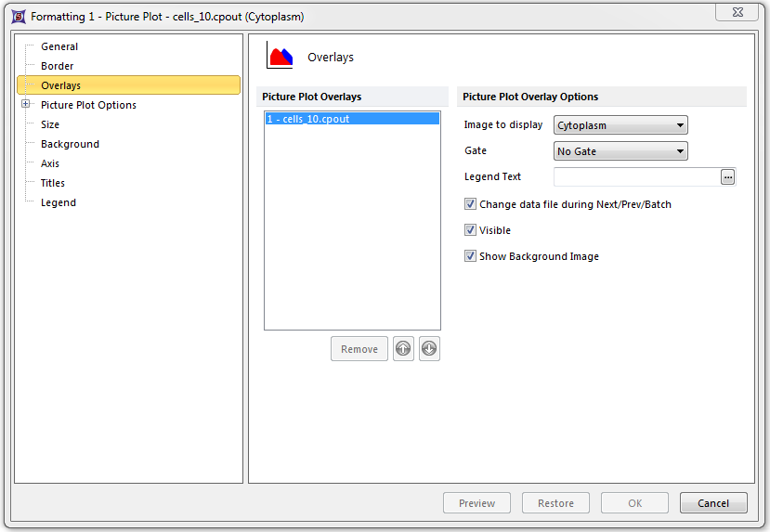770x532 pixels.
Task: Click the Remove overlay button
Action: tap(359, 349)
